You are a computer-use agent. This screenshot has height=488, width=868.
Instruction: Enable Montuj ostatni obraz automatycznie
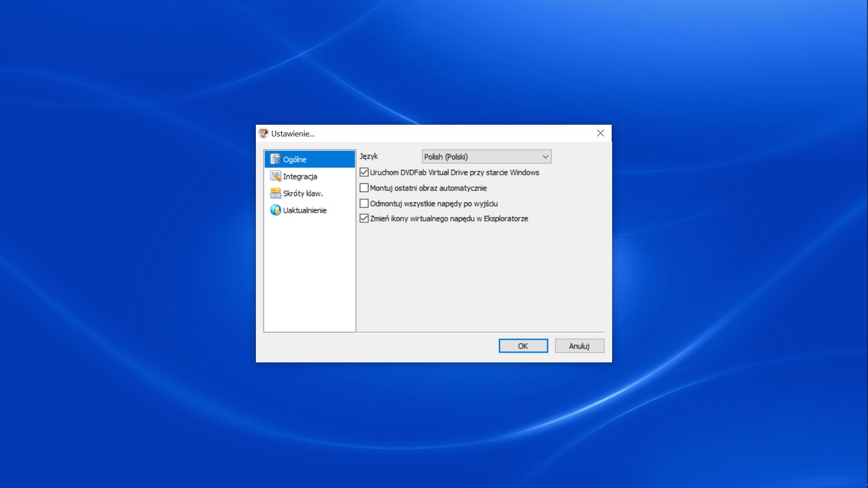364,188
